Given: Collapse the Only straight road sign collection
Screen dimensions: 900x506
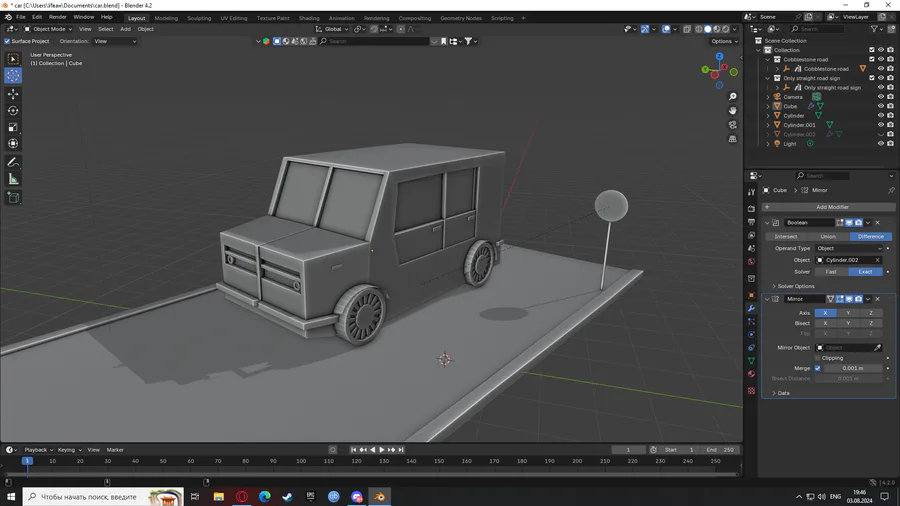Looking at the screenshot, I should 768,78.
